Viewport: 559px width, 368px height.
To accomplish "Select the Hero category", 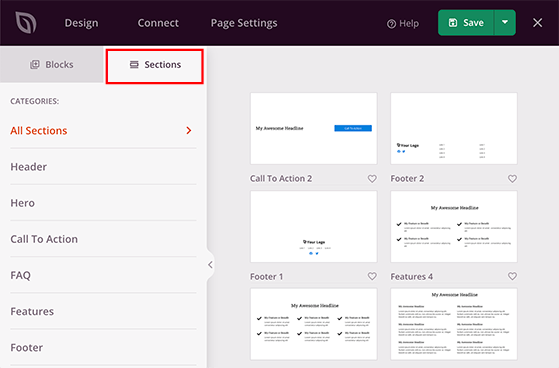I will [103, 203].
